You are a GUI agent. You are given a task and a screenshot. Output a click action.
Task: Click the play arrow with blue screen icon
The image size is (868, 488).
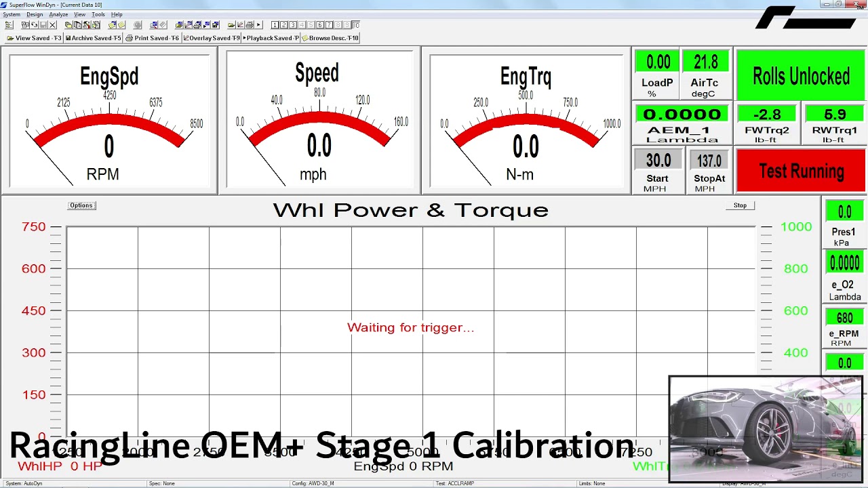[x=207, y=25]
